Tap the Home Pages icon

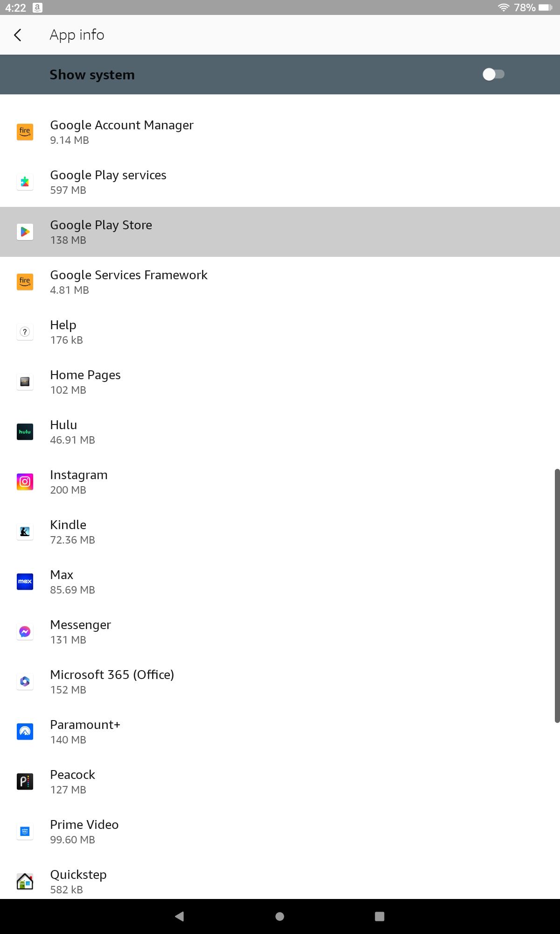pos(25,382)
